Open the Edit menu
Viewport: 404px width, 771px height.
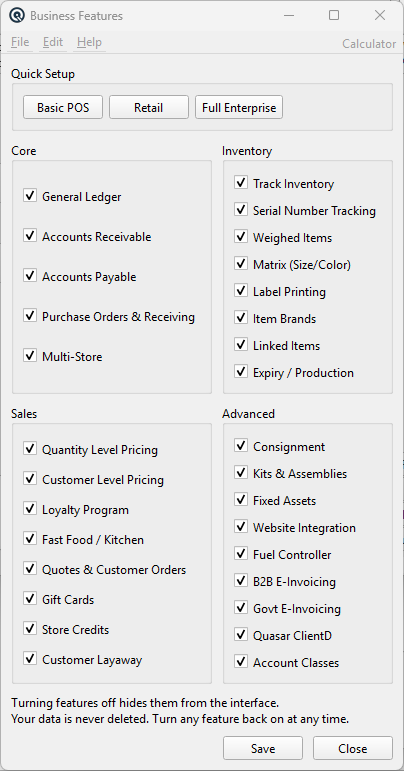point(53,42)
